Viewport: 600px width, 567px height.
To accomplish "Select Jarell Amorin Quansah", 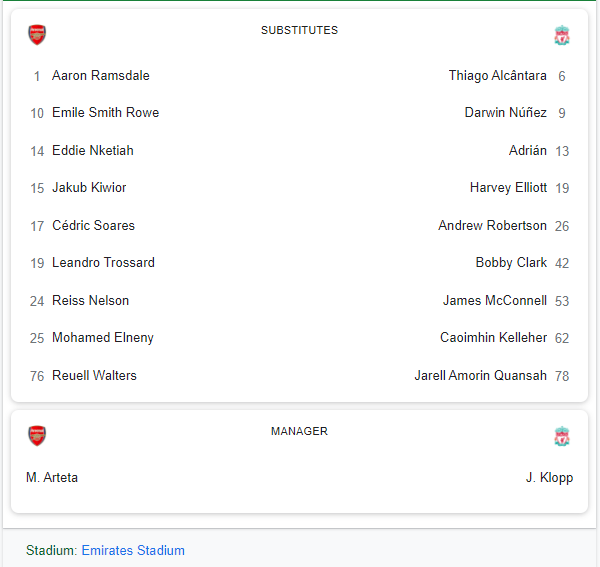I will 480,376.
